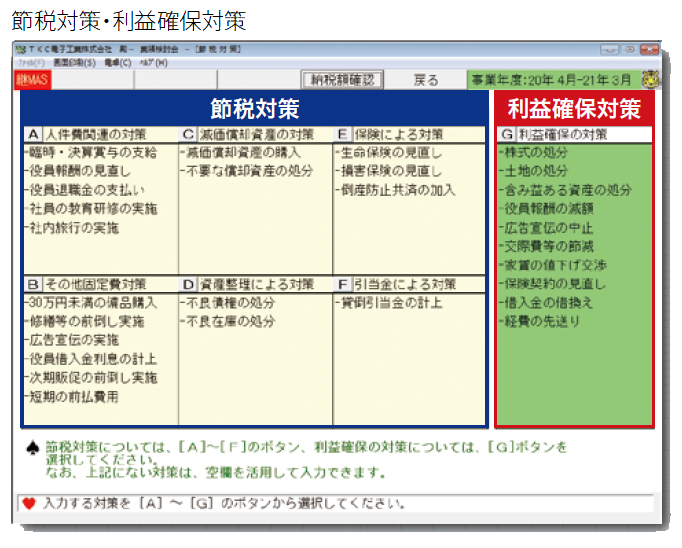This screenshot has width=682, height=548.
Task: Select 役員退職金の支払い entry
Action: click(85, 190)
